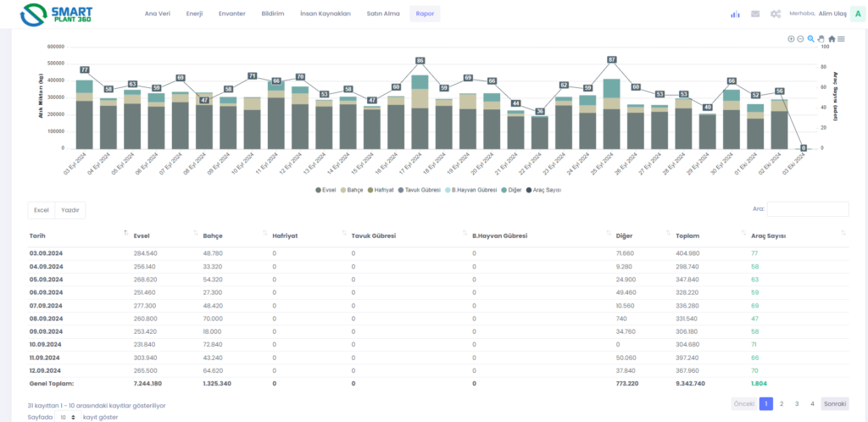Select the magnifier selection zoom tool
The image size is (868, 422).
[811, 39]
